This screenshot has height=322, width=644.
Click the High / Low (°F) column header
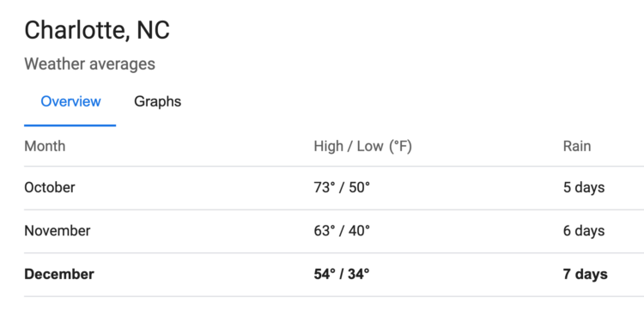(362, 146)
